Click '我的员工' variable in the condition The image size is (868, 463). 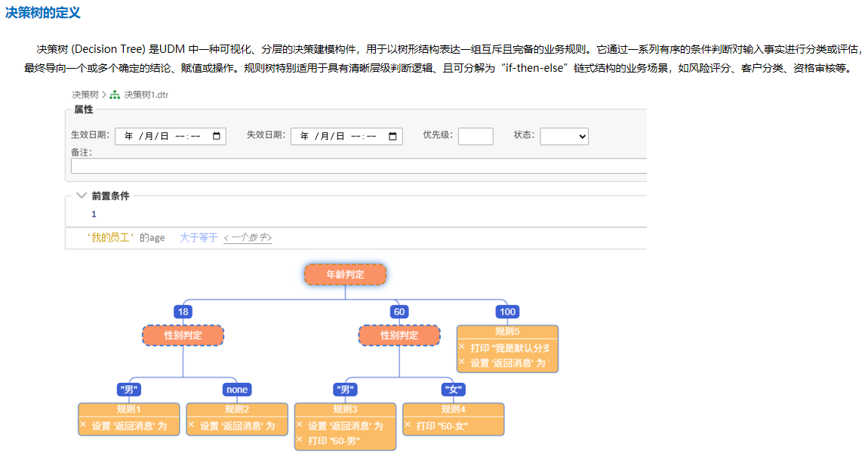tap(110, 238)
